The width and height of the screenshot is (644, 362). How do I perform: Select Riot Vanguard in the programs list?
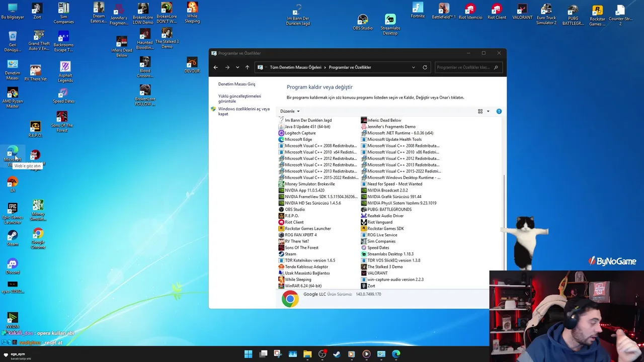coord(380,222)
